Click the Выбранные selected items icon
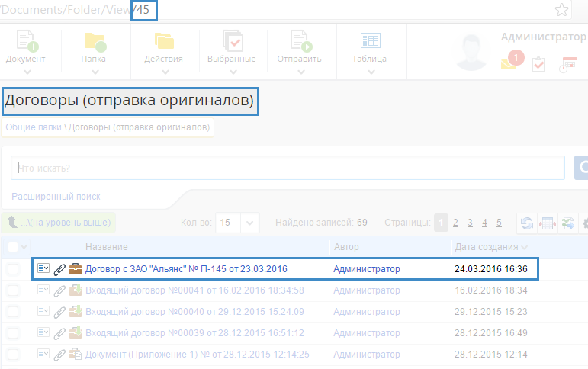588x369 pixels. tap(233, 40)
